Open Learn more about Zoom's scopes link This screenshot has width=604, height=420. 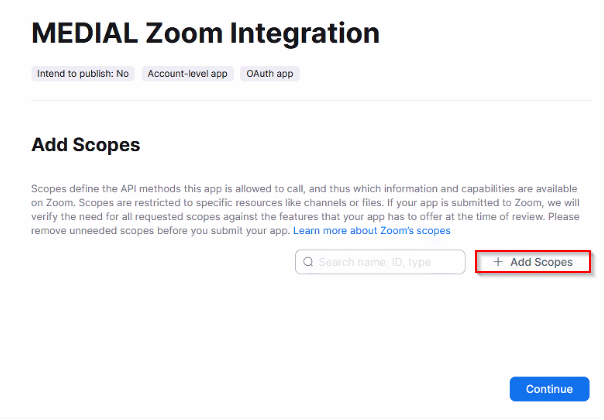372,230
